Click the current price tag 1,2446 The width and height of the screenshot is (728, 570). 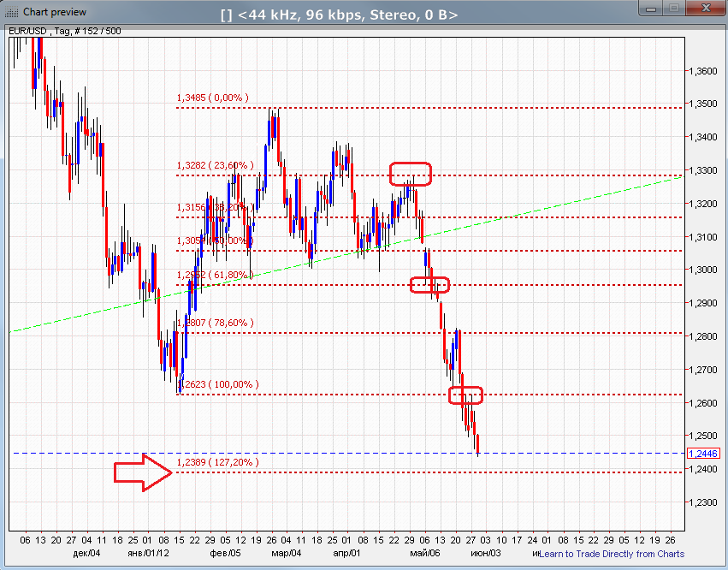(x=701, y=454)
